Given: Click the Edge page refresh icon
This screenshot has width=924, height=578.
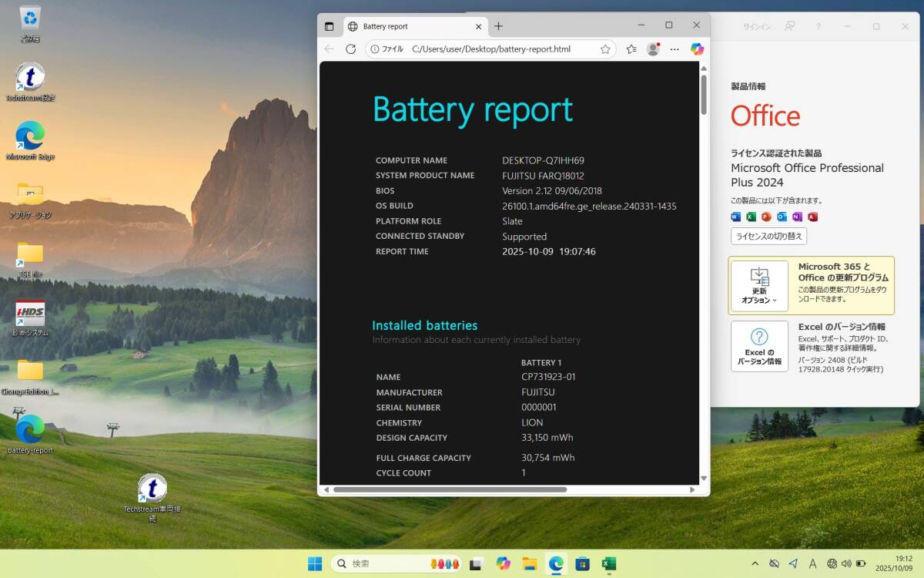Looking at the screenshot, I should click(350, 49).
